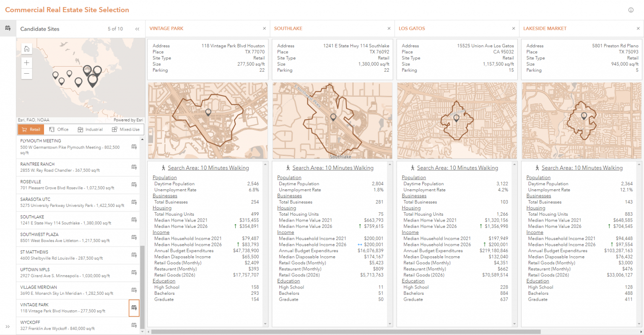Enable the Office site type filter
This screenshot has width=644, height=335.
[x=59, y=129]
